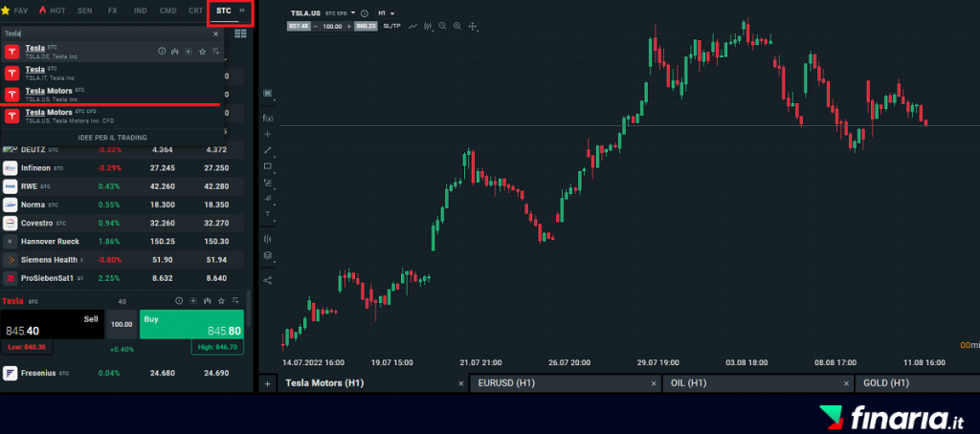The height and width of the screenshot is (434, 980).
Task: Close the Tesla Motors (H1) chart tab
Action: point(461,383)
